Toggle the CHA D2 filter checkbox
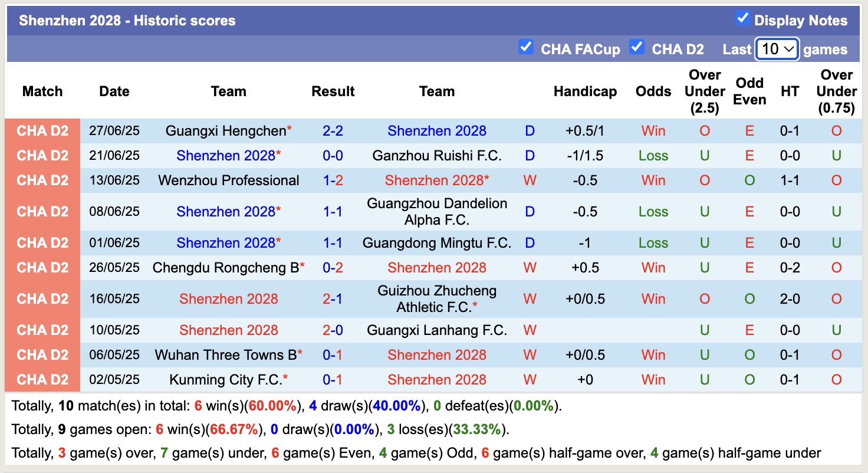Screen dimensions: 868x473 637,48
